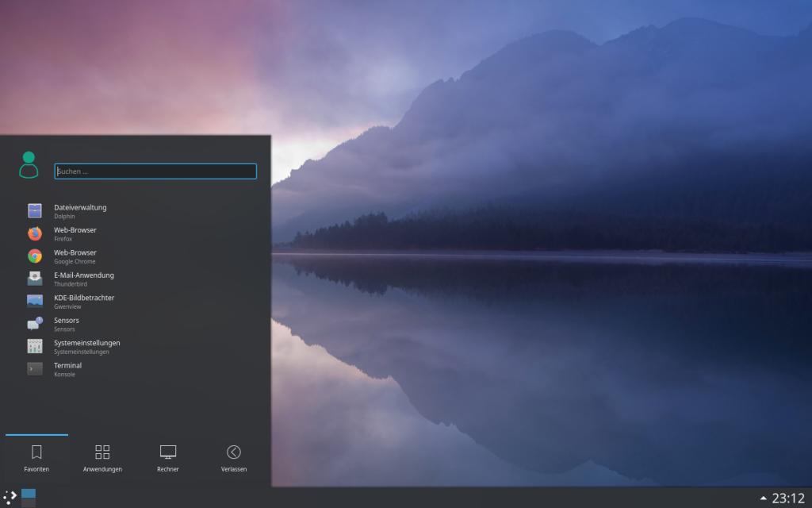Start Google Chrome from favorites
Screen dimensions: 812x508
pos(35,256)
